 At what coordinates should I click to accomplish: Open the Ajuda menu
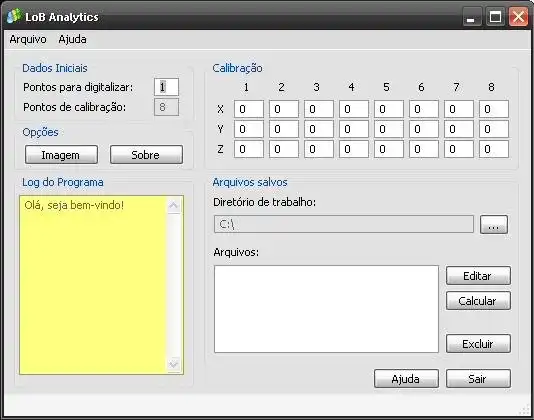pos(72,40)
